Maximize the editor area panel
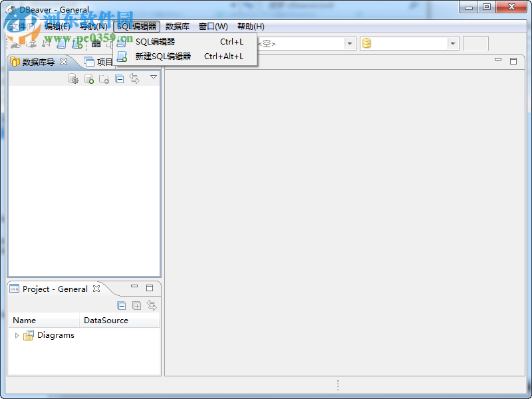 [x=513, y=61]
